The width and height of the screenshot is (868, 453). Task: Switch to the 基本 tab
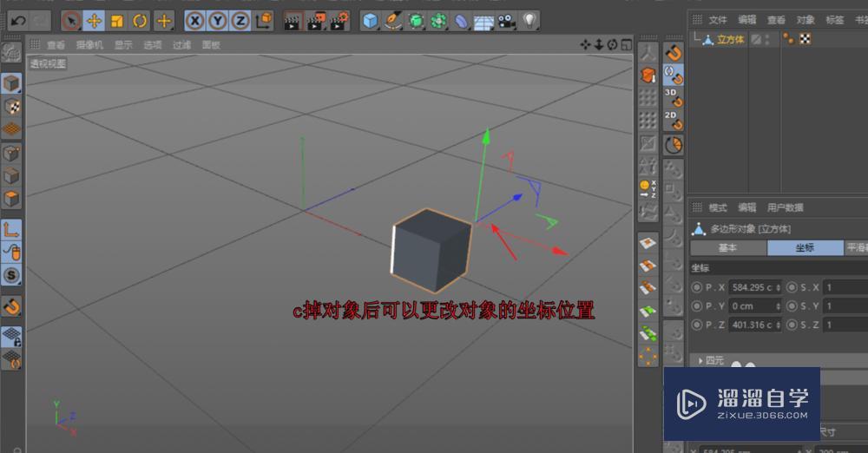click(x=728, y=247)
